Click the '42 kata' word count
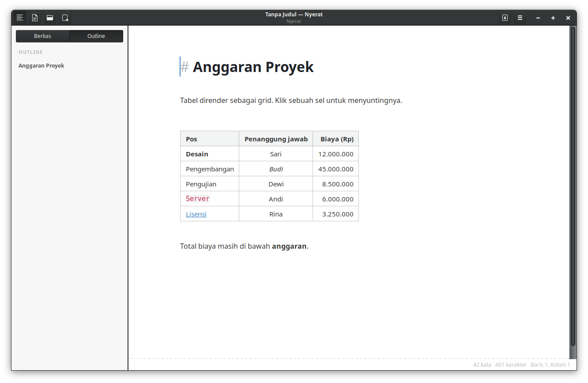Viewport: 588px width, 383px height. 482,365
